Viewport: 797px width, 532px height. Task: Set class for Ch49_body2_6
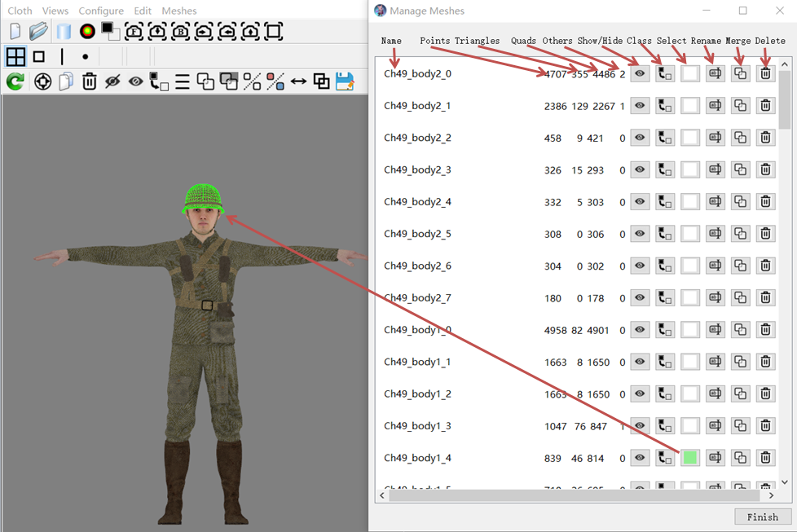(x=665, y=266)
